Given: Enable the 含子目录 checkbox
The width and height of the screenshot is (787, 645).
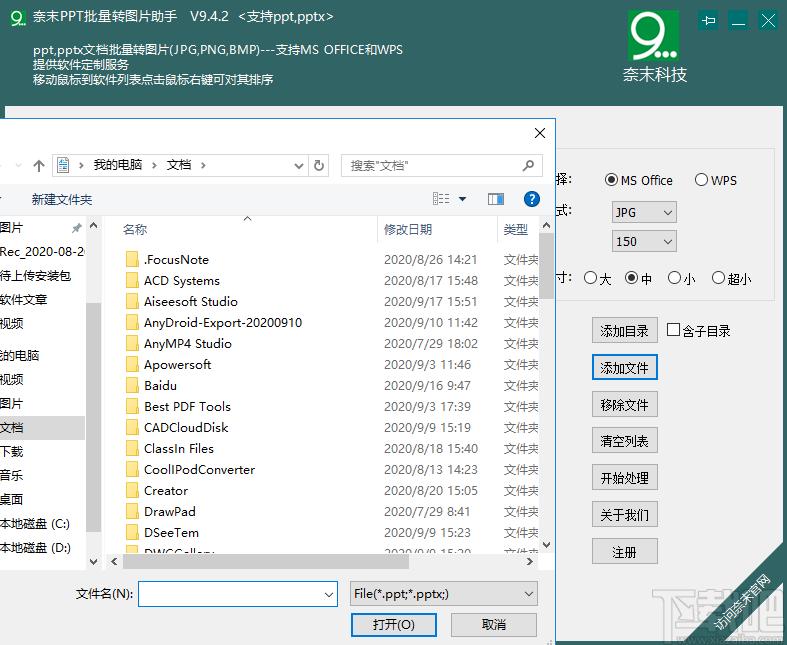Looking at the screenshot, I should [674, 330].
